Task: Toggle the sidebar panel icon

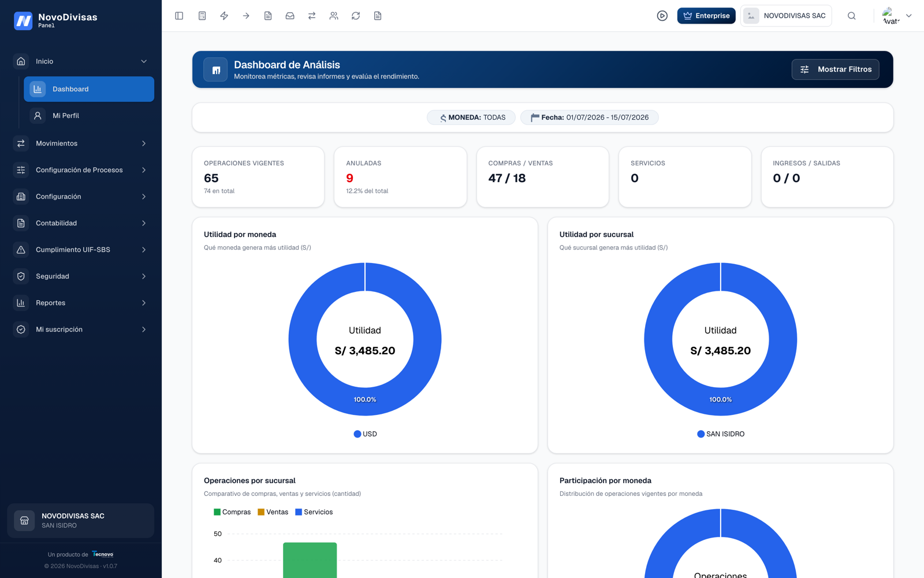Action: click(179, 16)
